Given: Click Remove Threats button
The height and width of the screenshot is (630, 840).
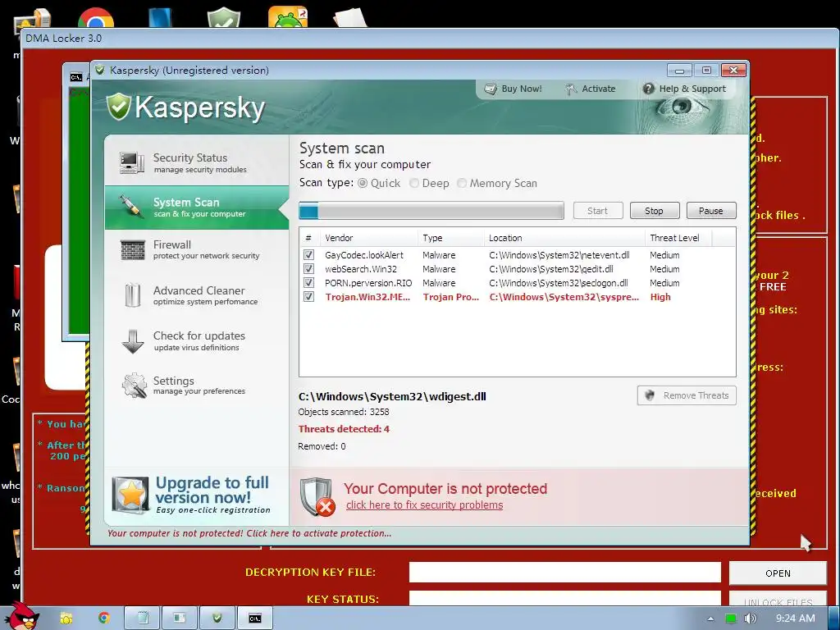Looking at the screenshot, I should [687, 395].
